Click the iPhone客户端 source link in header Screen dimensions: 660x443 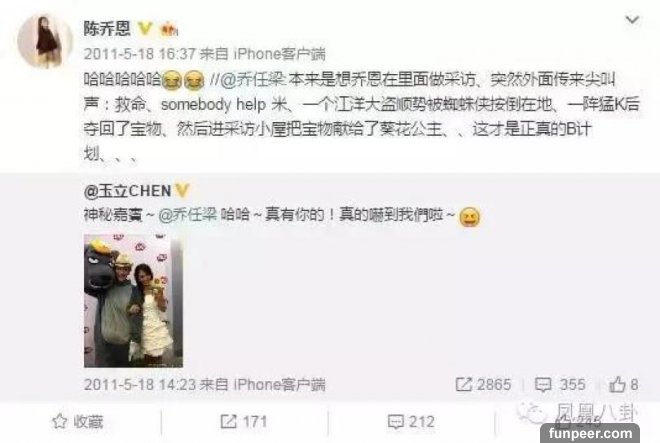pos(279,54)
